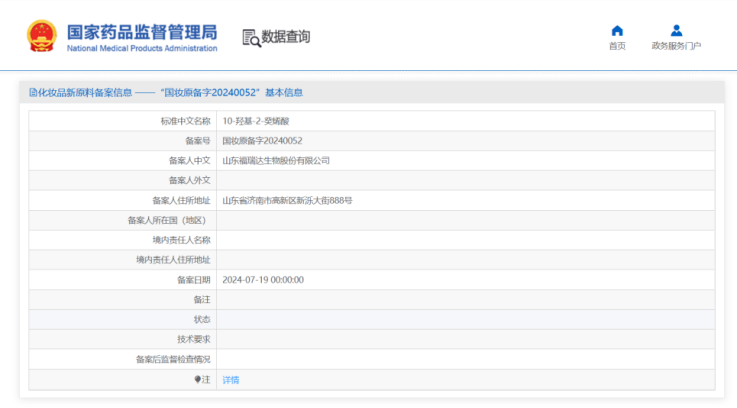The width and height of the screenshot is (737, 408).
Task: Click the 技术要求 row label
Action: tap(193, 340)
